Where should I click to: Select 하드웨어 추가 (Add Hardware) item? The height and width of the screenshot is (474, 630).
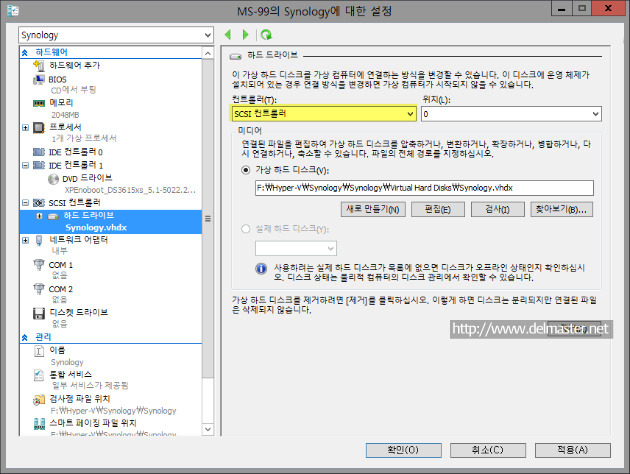coord(74,65)
